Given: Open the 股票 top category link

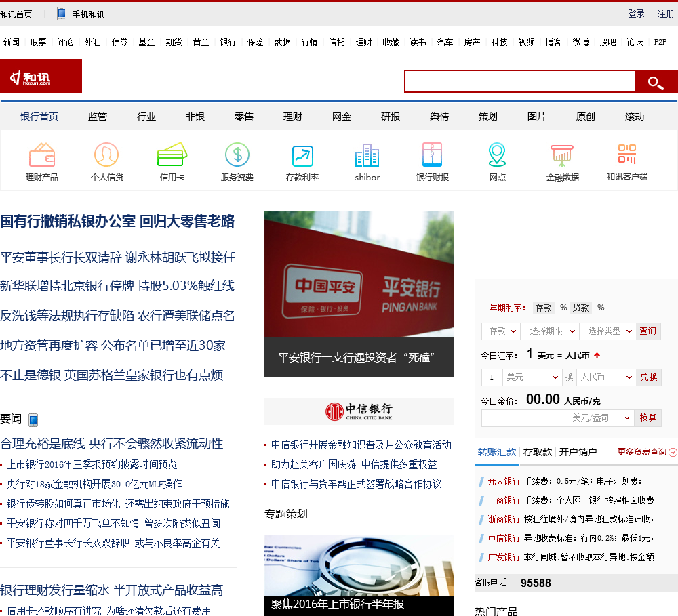Looking at the screenshot, I should click(x=38, y=43).
